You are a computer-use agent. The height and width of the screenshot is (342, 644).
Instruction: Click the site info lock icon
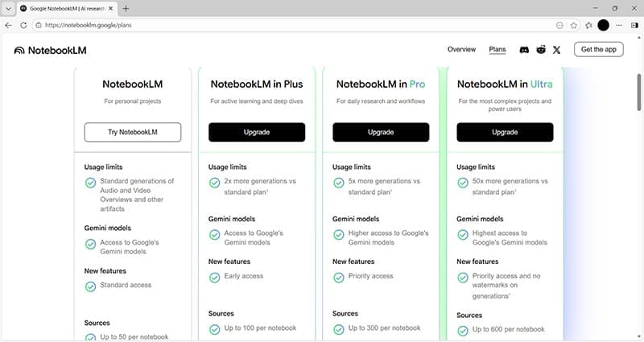coord(39,25)
